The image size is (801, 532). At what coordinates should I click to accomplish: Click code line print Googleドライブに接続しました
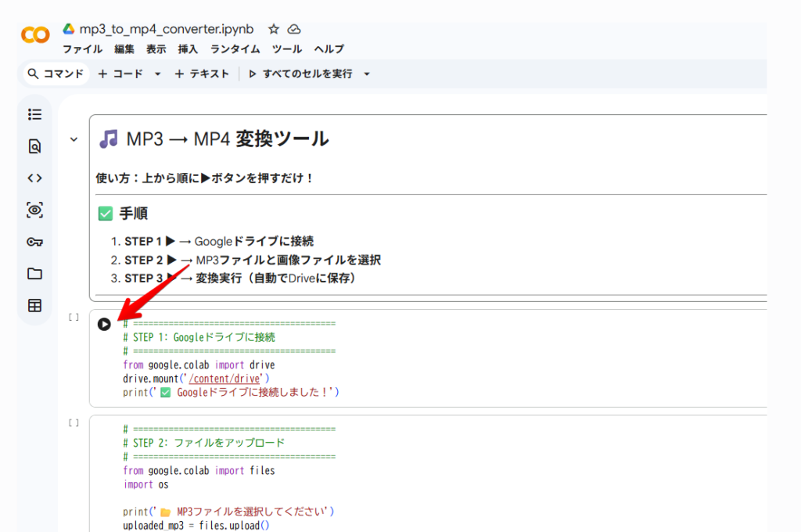(x=231, y=393)
